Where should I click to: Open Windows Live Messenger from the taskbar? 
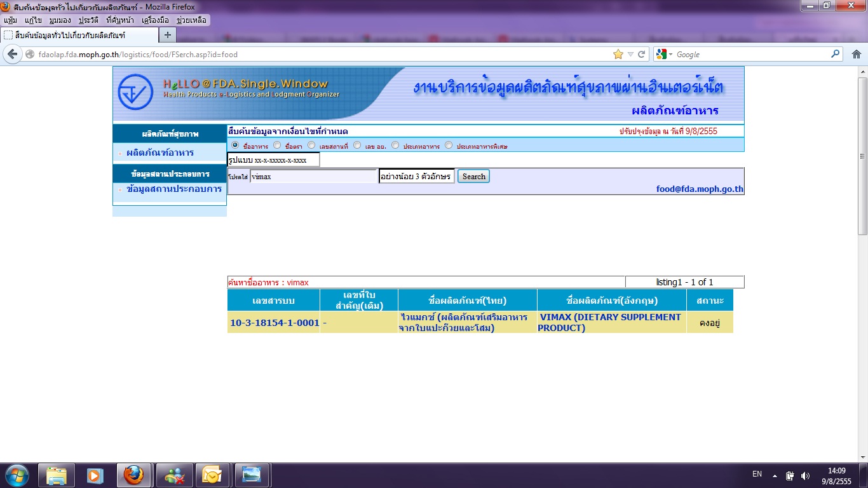click(173, 475)
